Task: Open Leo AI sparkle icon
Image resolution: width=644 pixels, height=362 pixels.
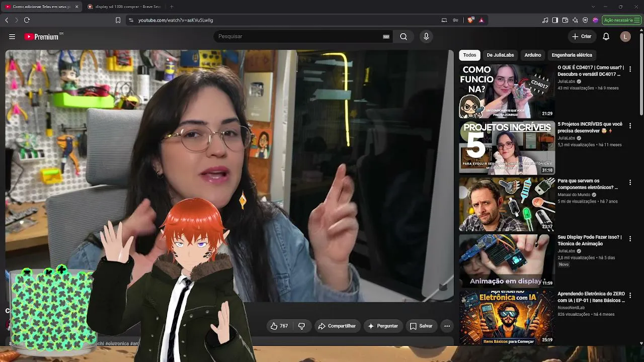Action: click(575, 20)
